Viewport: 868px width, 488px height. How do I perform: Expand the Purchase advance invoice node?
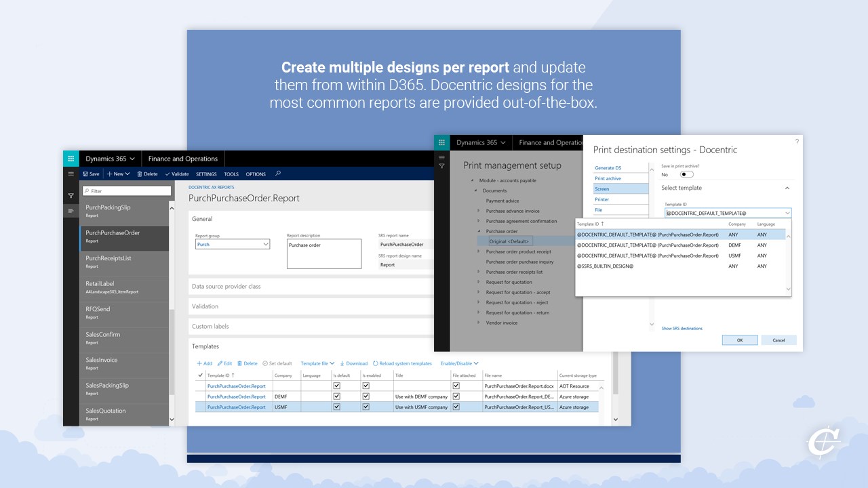pos(479,211)
